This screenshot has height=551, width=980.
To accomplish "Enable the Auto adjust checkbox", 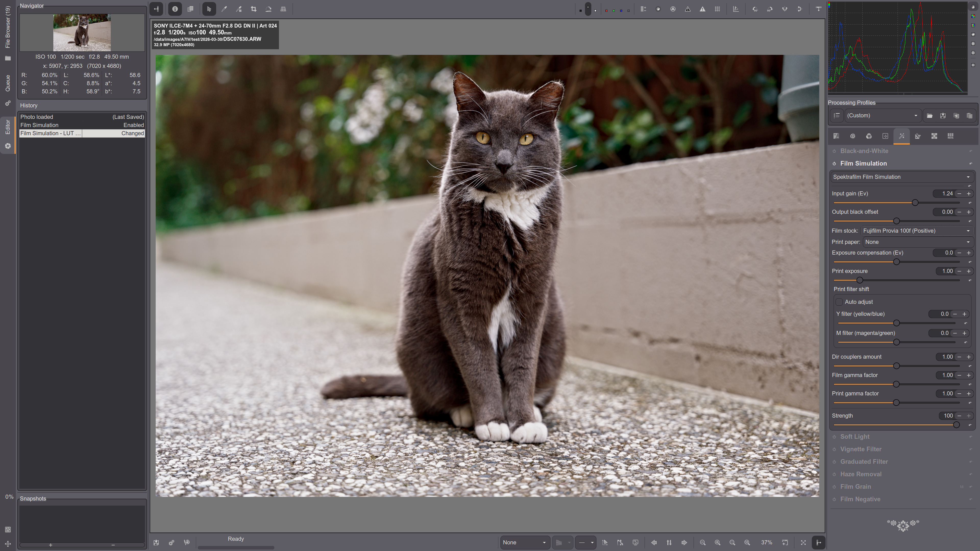I will point(839,302).
